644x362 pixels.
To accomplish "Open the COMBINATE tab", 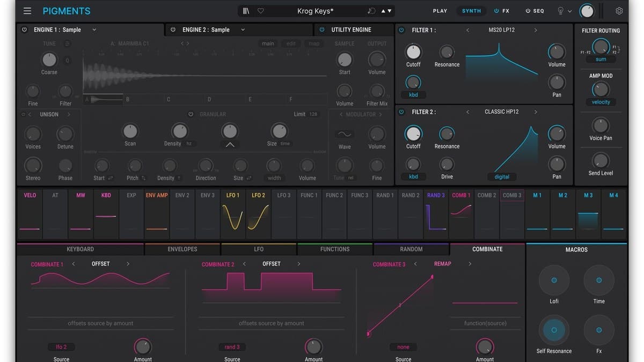I will (487, 249).
